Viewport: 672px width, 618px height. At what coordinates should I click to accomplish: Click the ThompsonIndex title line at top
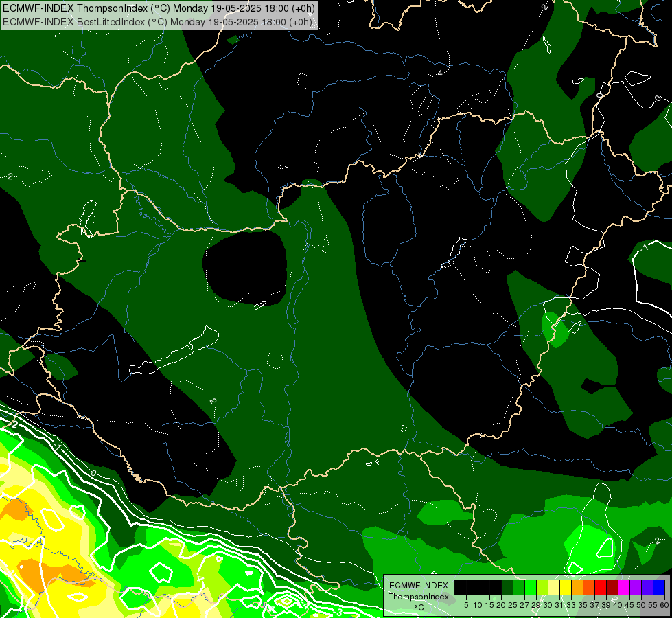tap(159, 8)
